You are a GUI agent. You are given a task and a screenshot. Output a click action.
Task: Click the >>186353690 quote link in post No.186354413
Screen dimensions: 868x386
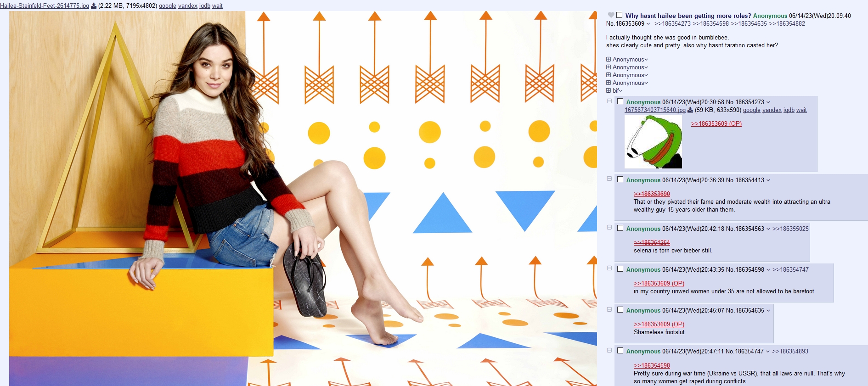[652, 194]
